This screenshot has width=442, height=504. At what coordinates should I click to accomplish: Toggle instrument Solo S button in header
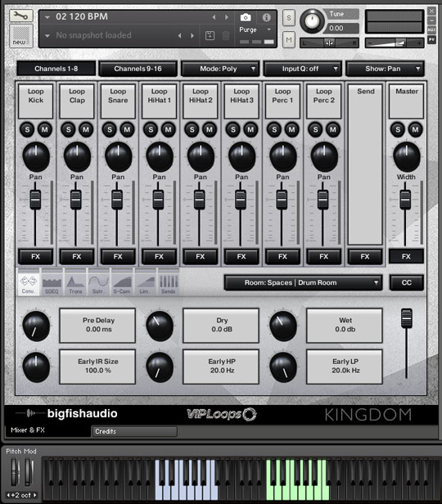(289, 18)
